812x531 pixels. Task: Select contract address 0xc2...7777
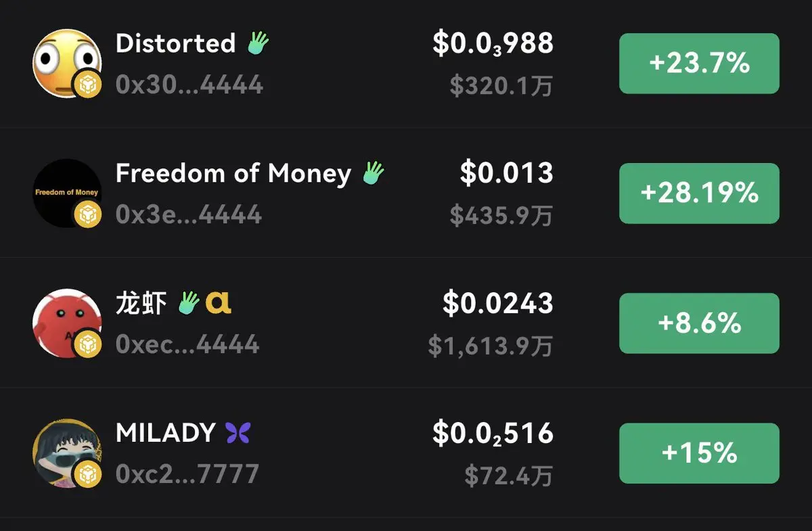point(187,474)
